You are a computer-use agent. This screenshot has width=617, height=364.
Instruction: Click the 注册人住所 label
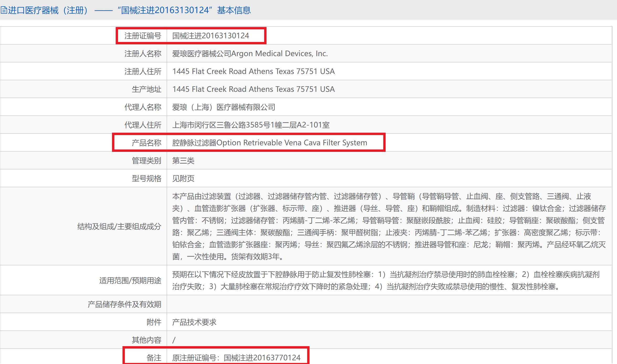click(143, 71)
